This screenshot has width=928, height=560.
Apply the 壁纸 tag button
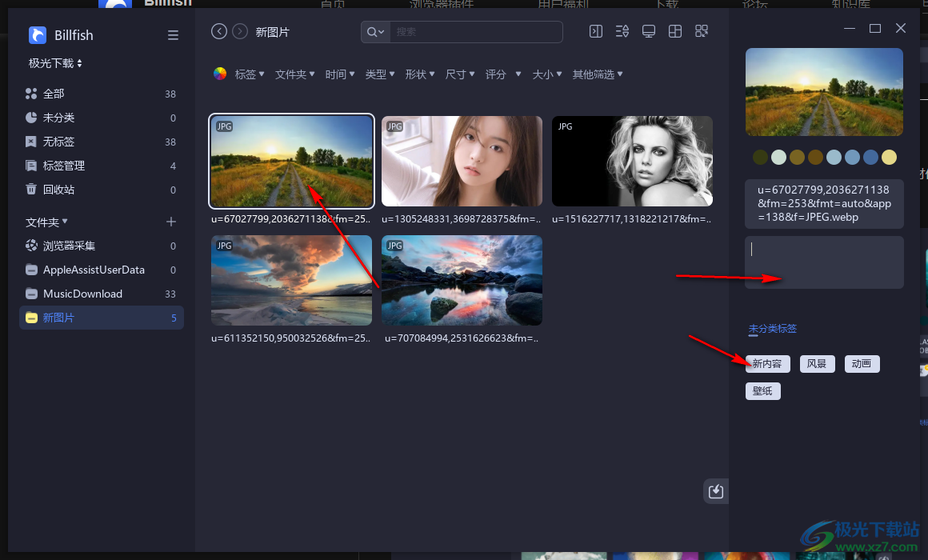click(762, 390)
